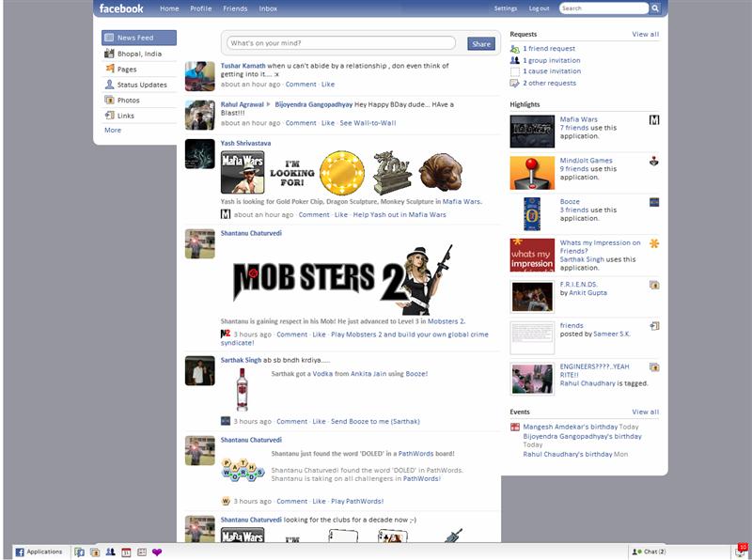Click the purple heart icon in bottom bar
Screen dimensions: 752x560
[x=157, y=552]
